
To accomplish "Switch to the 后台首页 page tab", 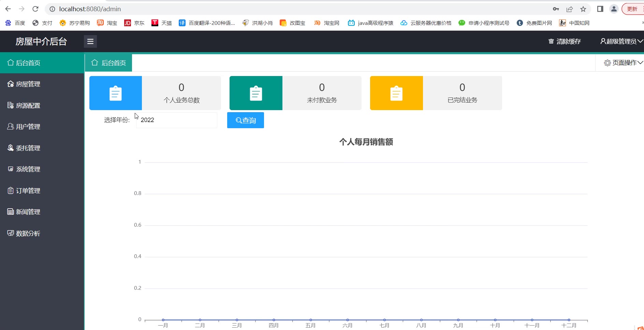I will (x=108, y=63).
